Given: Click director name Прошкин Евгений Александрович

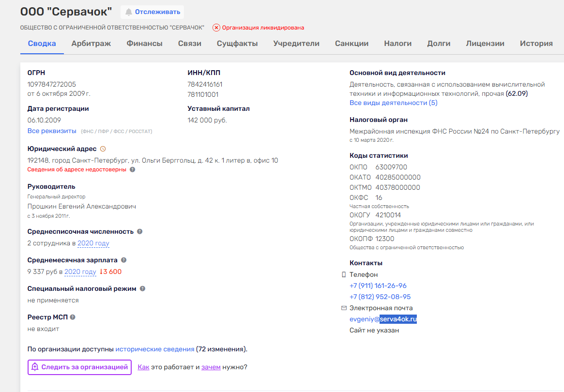Looking at the screenshot, I should (82, 207).
